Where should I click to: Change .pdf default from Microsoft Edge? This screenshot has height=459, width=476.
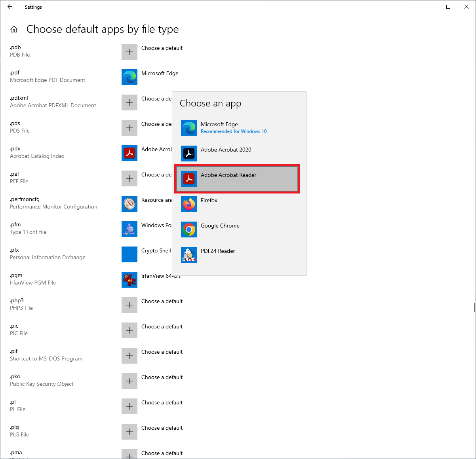(x=129, y=77)
